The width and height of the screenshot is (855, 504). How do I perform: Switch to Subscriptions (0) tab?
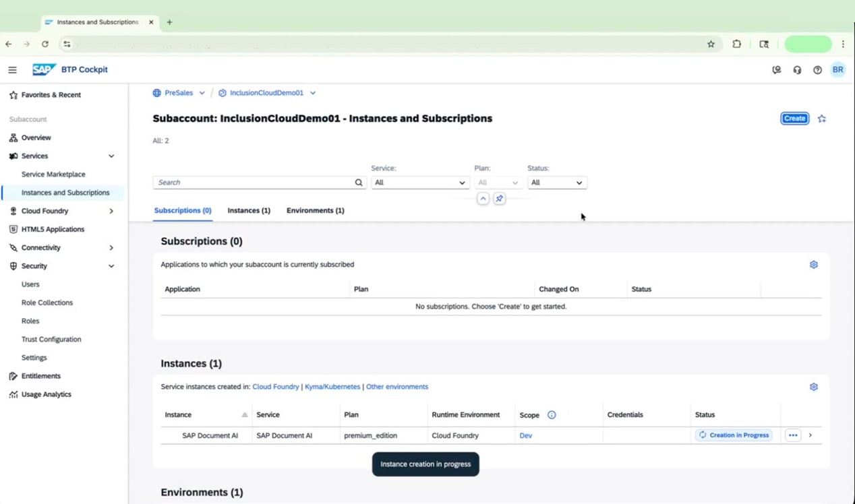tap(183, 211)
